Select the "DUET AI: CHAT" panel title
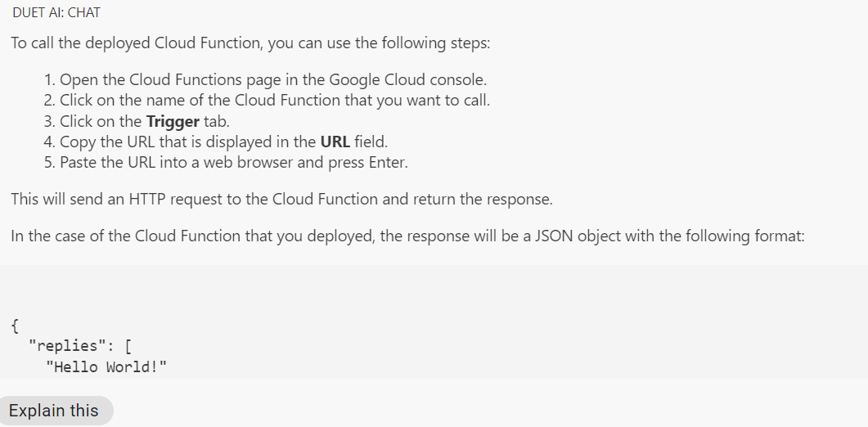 [56, 13]
